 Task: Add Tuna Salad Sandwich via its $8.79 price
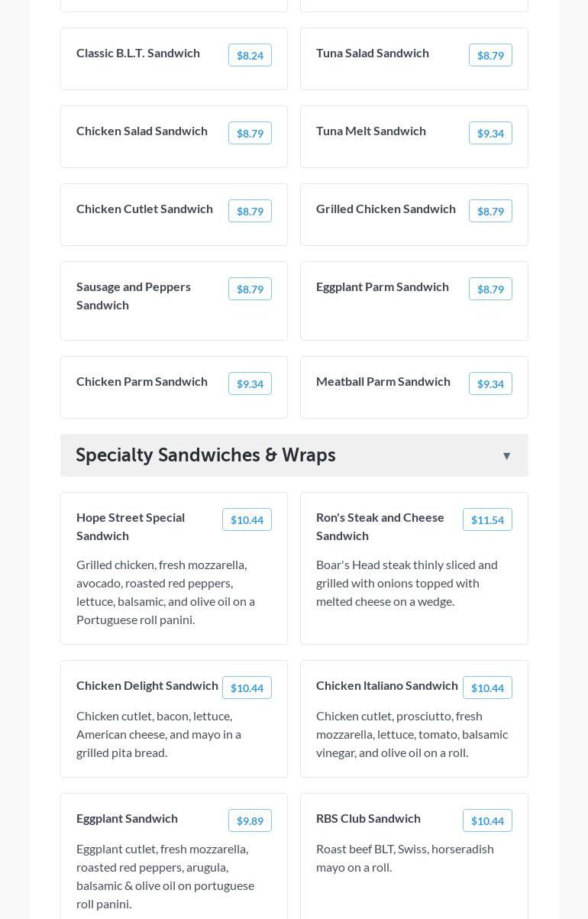click(x=490, y=56)
